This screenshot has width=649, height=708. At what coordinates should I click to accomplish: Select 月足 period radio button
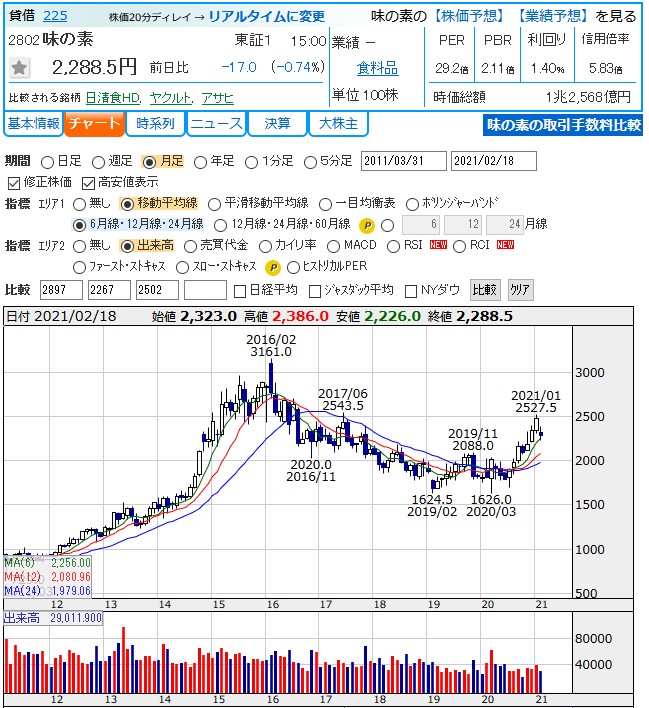(149, 162)
